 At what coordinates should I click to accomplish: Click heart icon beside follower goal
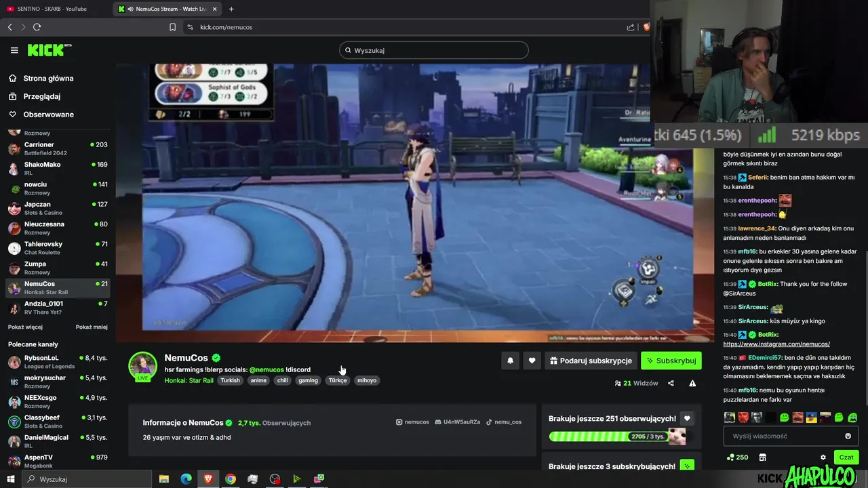click(687, 419)
